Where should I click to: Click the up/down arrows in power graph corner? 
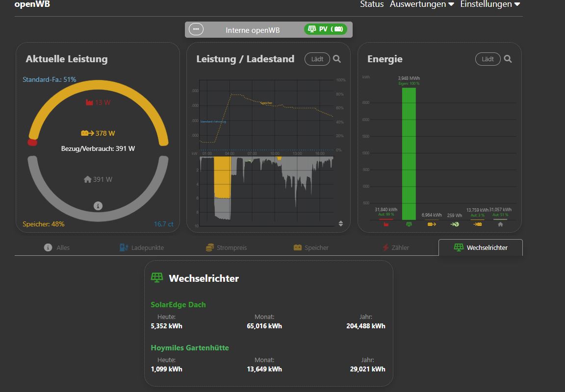pyautogui.click(x=341, y=223)
